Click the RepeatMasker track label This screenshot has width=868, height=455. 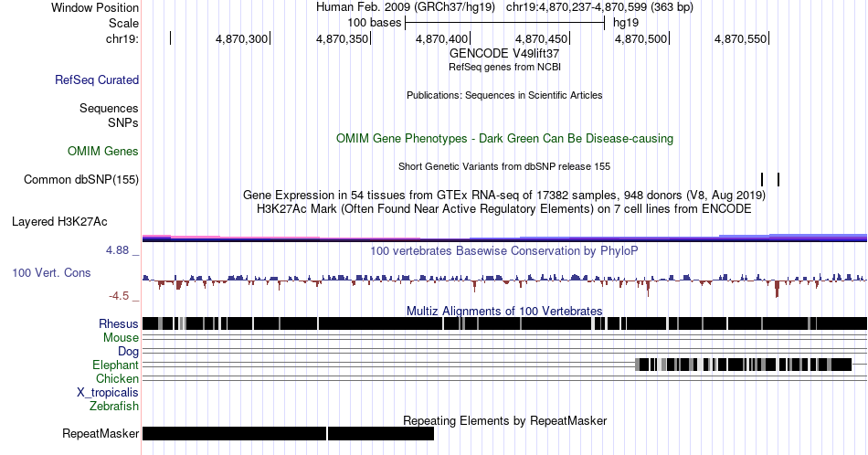coord(101,433)
